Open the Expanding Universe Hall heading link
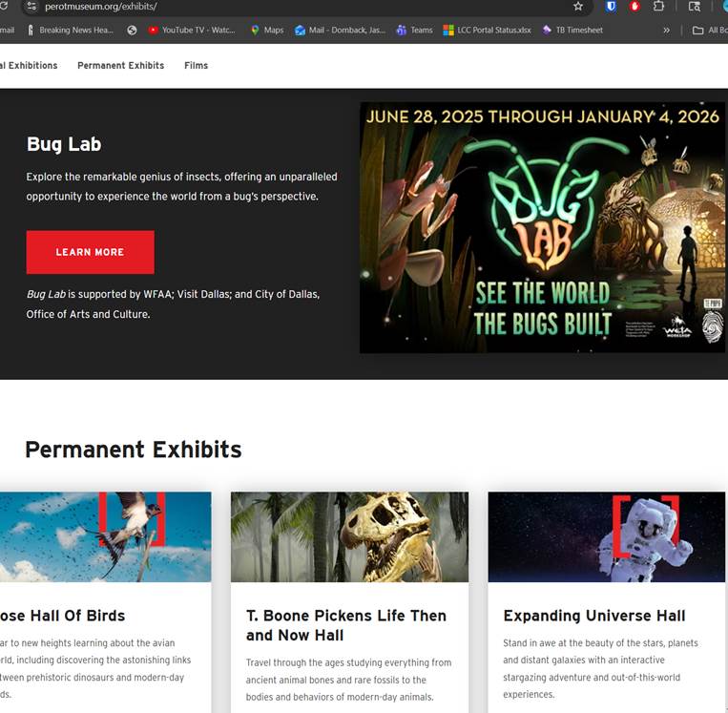 593,616
